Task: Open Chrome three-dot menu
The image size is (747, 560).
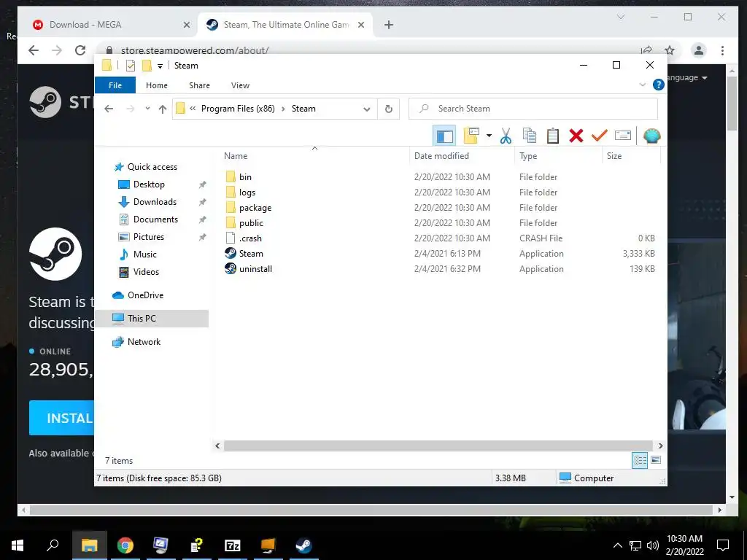Action: click(x=722, y=50)
